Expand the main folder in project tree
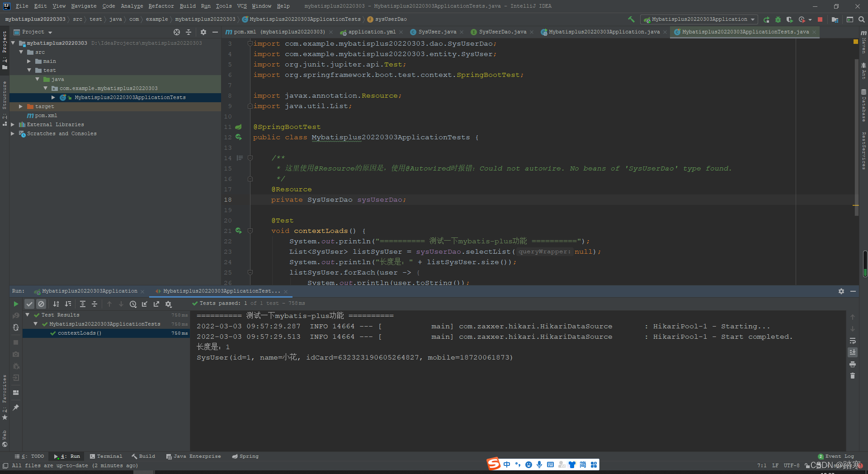The height and width of the screenshot is (474, 868). click(x=29, y=61)
